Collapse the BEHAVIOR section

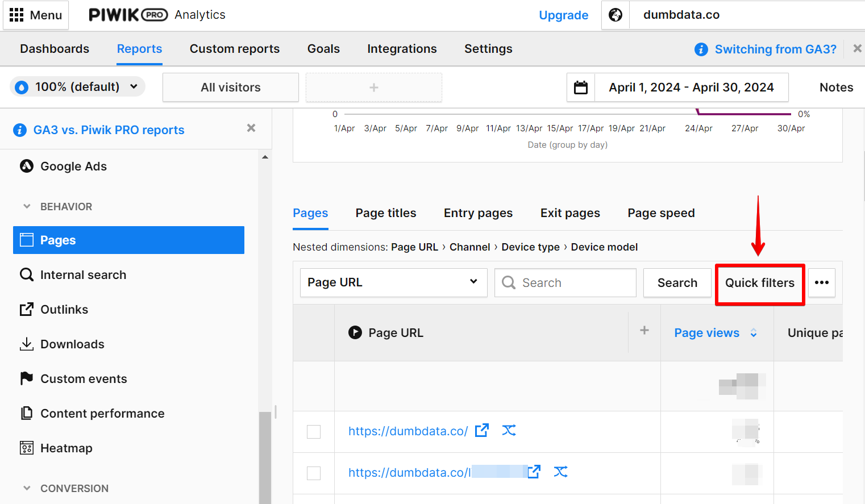click(x=27, y=206)
